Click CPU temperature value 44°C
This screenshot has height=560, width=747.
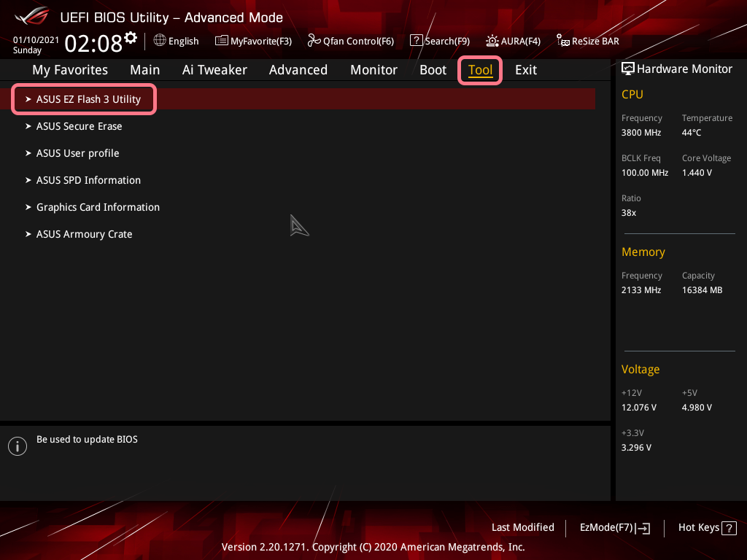point(692,133)
